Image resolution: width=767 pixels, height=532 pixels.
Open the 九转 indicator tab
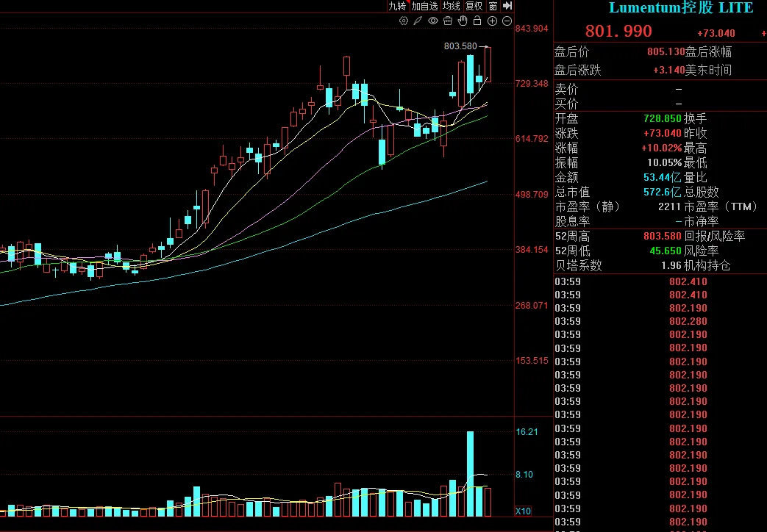[397, 6]
